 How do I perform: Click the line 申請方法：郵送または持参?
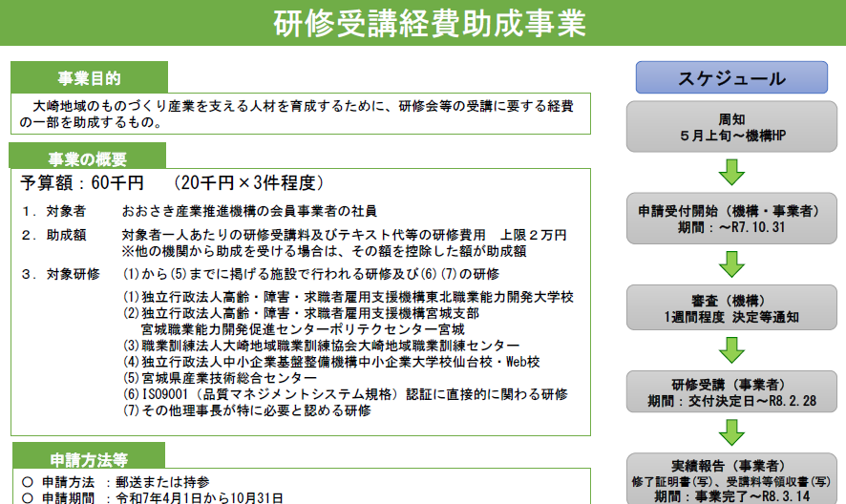click(116, 482)
